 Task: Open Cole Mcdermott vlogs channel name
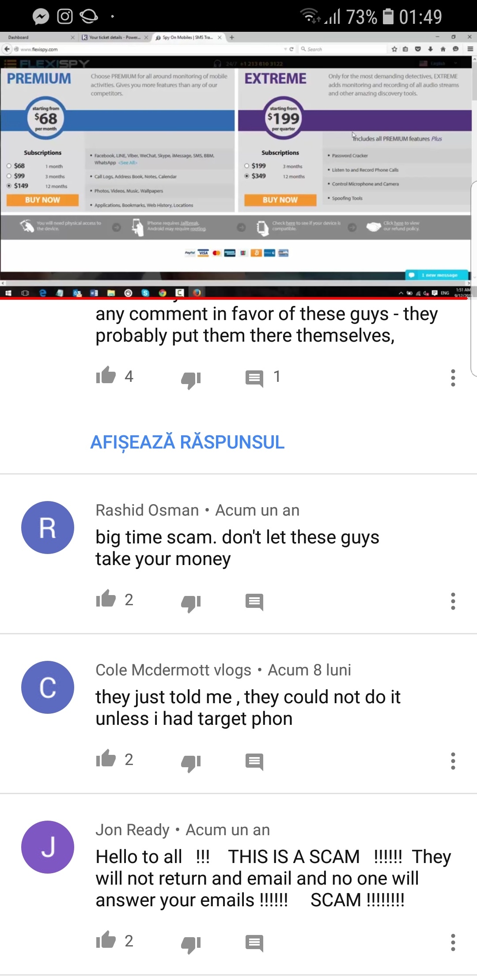pyautogui.click(x=174, y=670)
